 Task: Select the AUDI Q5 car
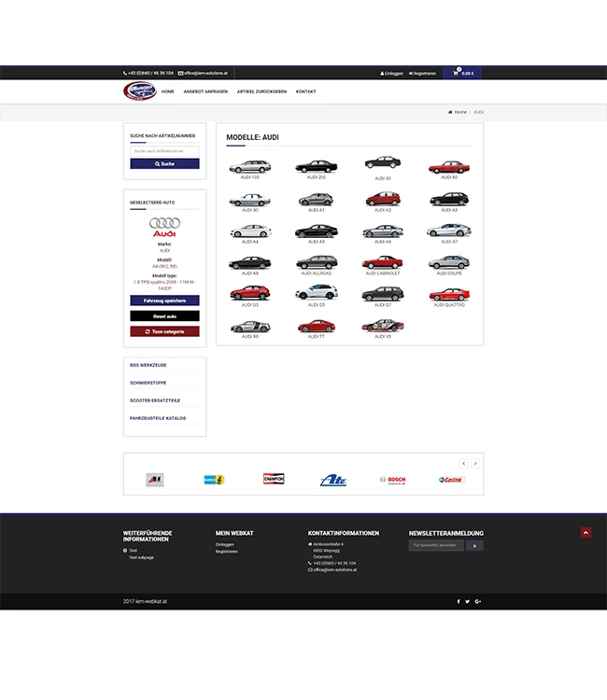pos(317,293)
